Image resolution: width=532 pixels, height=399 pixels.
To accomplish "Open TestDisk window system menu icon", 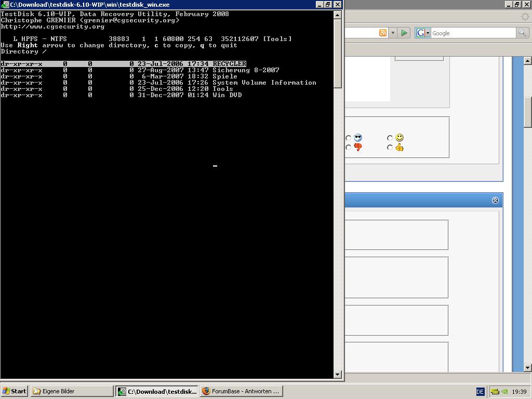I will point(5,4).
